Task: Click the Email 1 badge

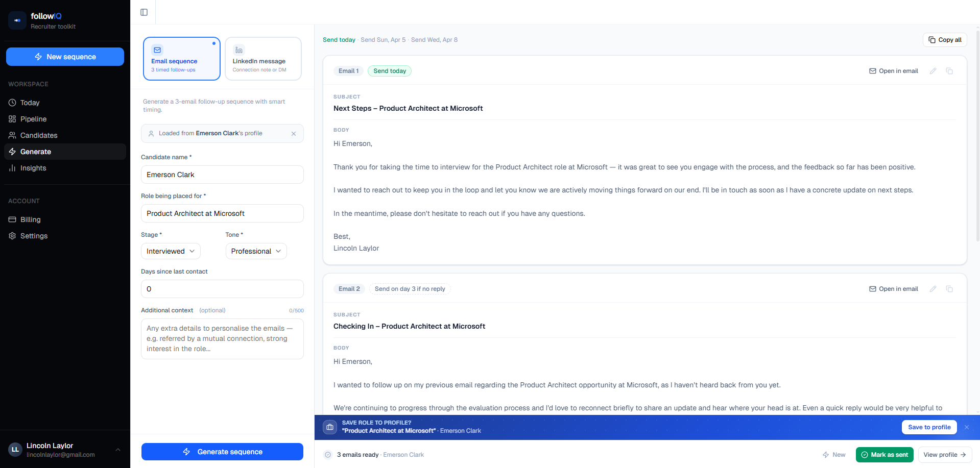Action: [348, 71]
